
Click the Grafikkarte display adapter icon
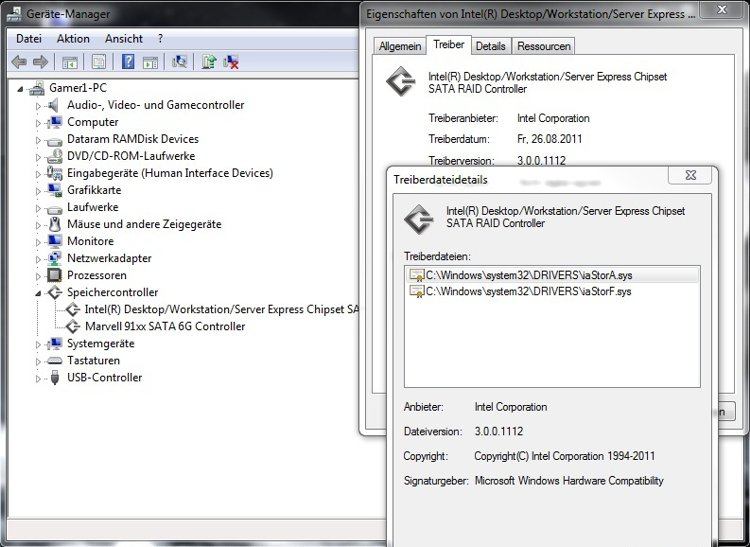55,190
